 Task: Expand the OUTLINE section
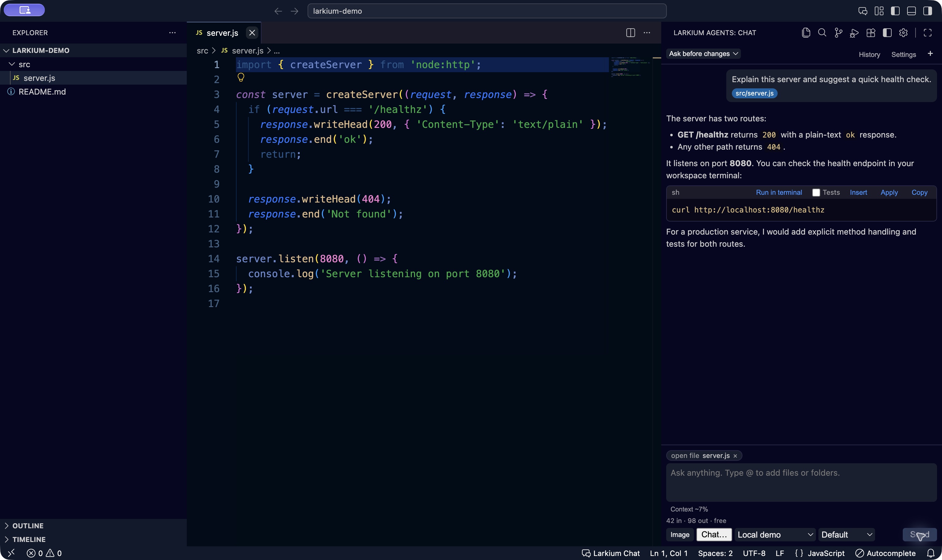coord(93,526)
